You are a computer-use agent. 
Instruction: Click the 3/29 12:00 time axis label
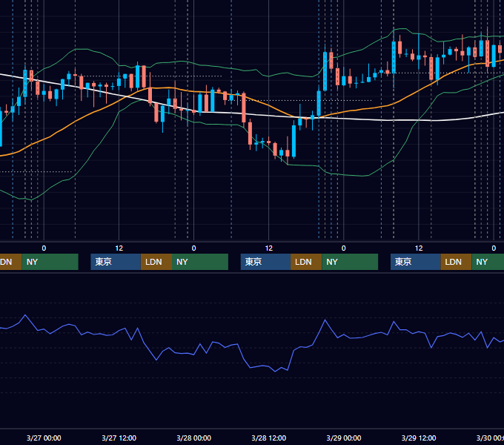[419, 438]
